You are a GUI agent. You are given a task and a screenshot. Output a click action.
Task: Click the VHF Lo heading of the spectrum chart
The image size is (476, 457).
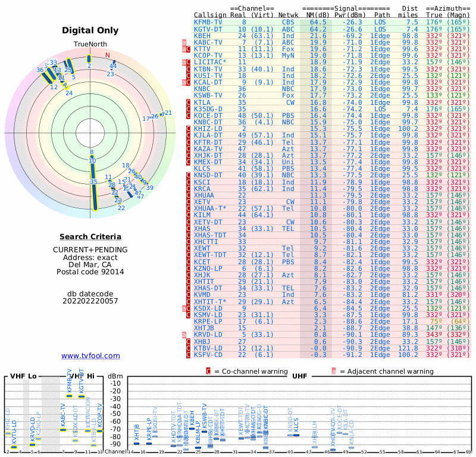pos(23,376)
